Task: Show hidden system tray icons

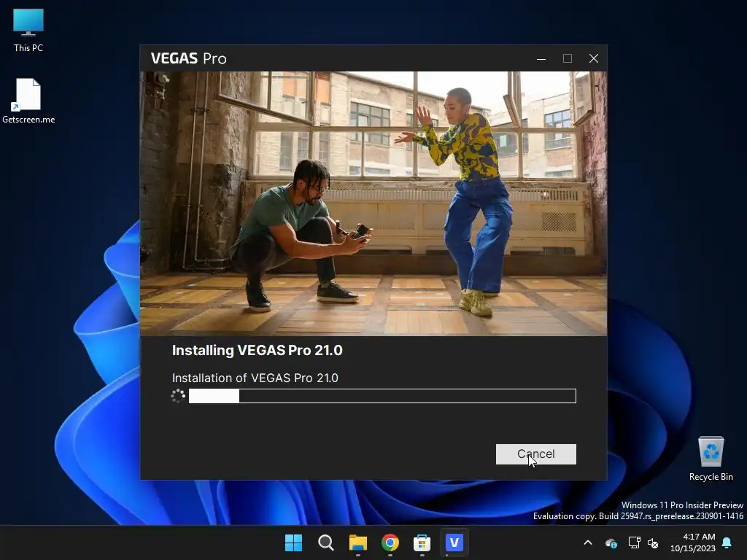Action: click(588, 542)
